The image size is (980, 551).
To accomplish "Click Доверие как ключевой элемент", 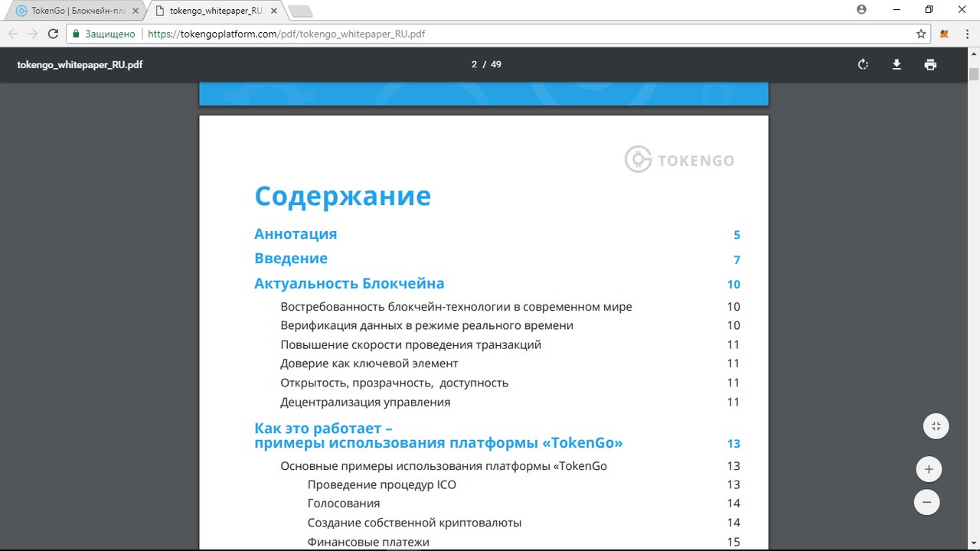I will [x=369, y=364].
